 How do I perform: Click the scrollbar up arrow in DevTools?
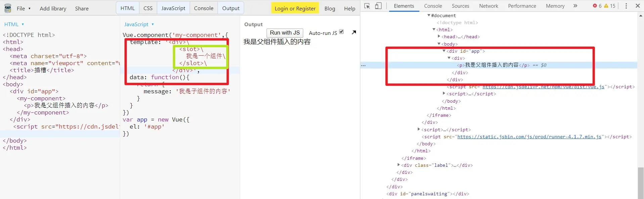tap(641, 15)
